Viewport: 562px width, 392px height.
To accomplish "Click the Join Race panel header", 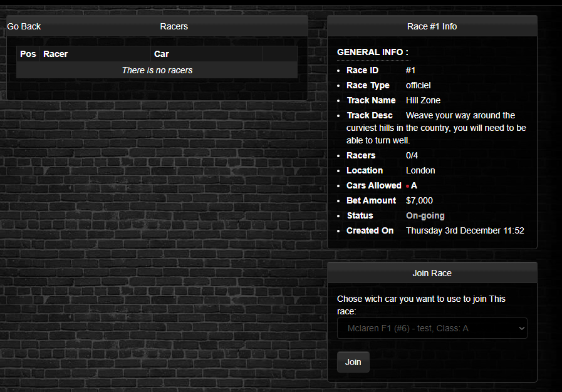I will (432, 273).
